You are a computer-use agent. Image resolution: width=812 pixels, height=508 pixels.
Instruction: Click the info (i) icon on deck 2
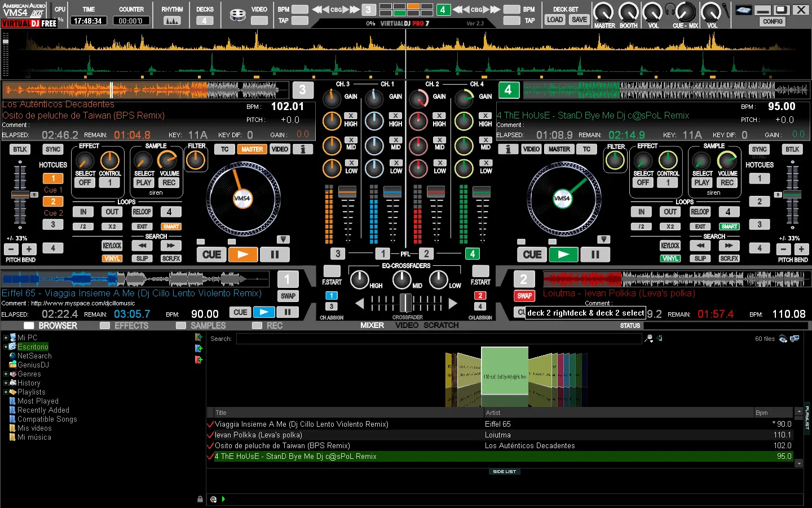pos(507,149)
